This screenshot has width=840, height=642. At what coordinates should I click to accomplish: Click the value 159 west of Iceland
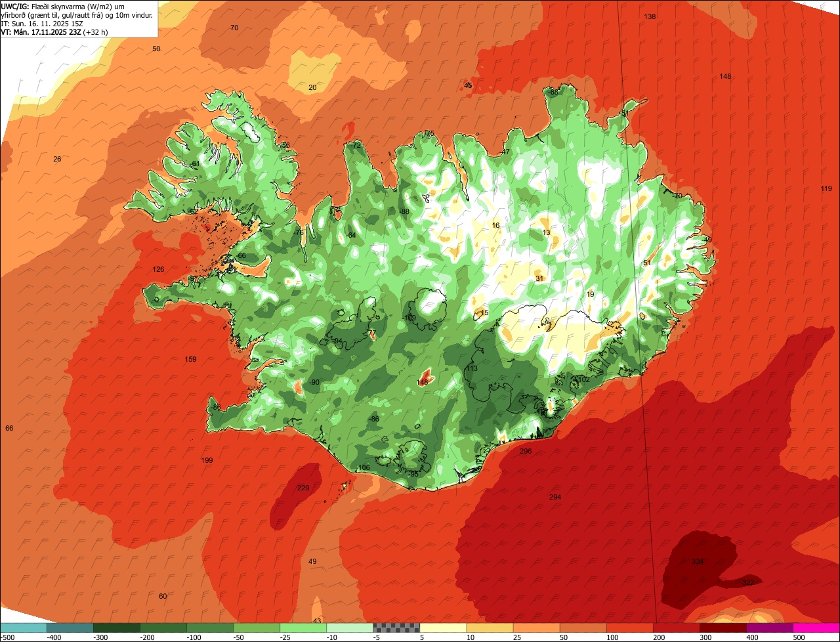pos(190,360)
